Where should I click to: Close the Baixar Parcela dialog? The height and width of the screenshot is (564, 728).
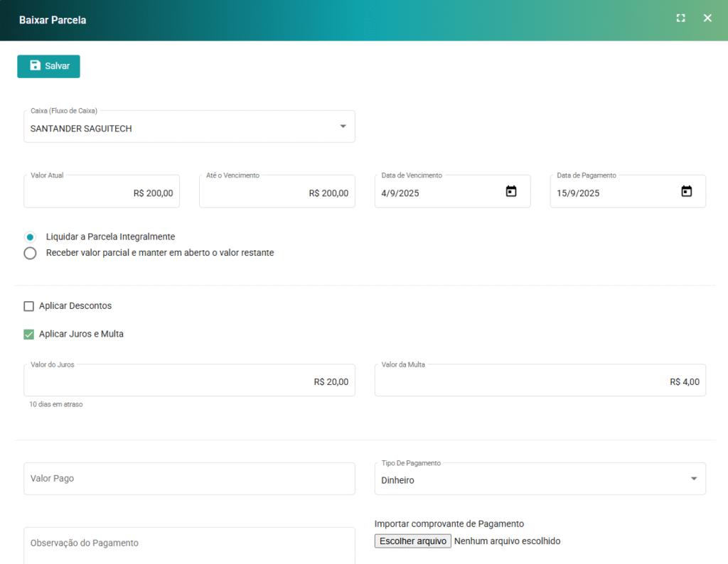(x=707, y=18)
